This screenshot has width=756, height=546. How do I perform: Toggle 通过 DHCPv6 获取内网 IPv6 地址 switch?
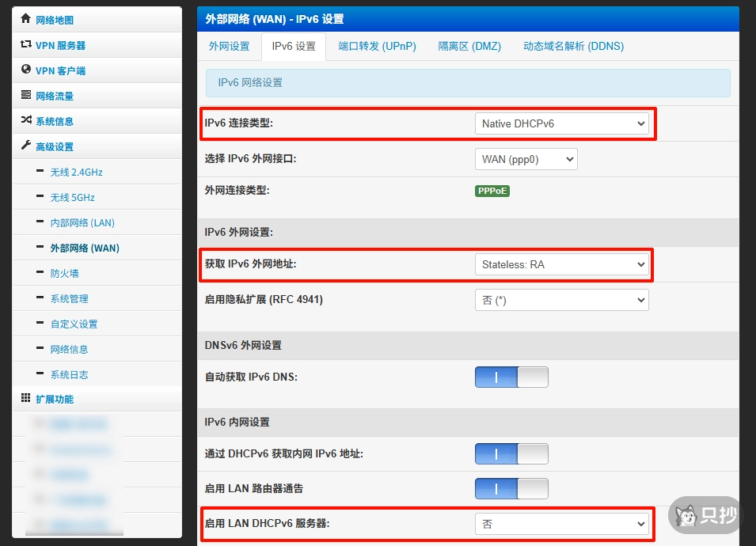click(511, 453)
